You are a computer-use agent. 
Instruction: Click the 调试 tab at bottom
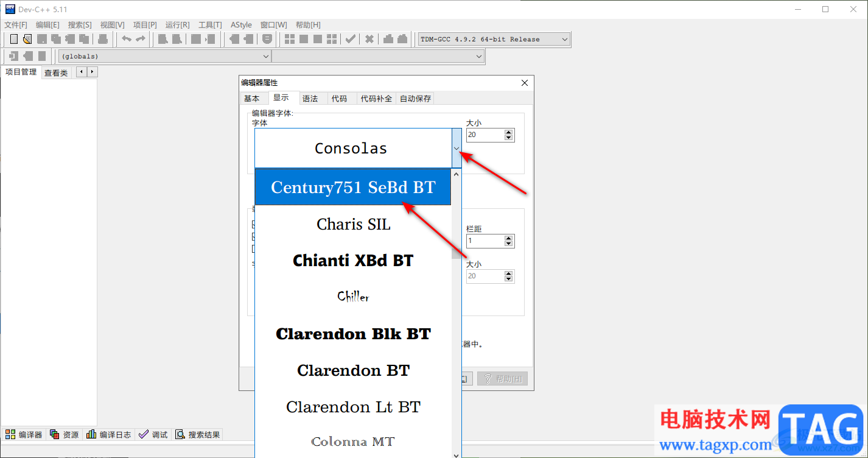pyautogui.click(x=153, y=435)
